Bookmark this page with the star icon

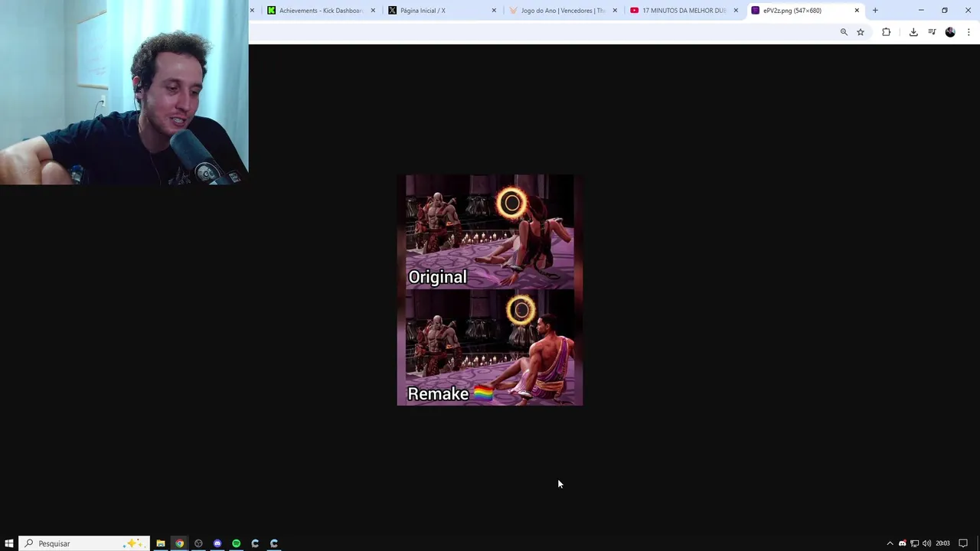861,32
